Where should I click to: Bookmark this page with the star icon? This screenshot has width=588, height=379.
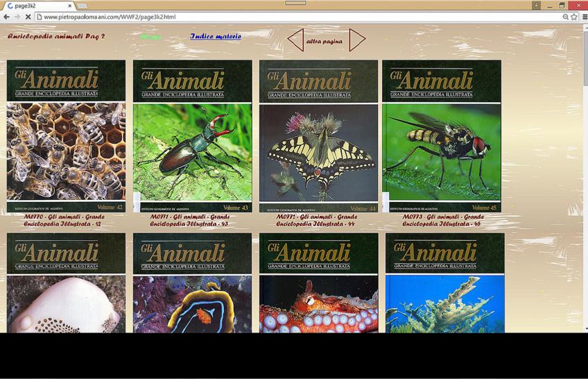(574, 17)
